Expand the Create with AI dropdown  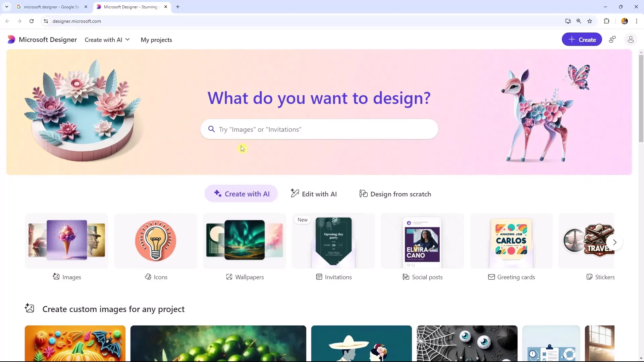[x=107, y=39]
